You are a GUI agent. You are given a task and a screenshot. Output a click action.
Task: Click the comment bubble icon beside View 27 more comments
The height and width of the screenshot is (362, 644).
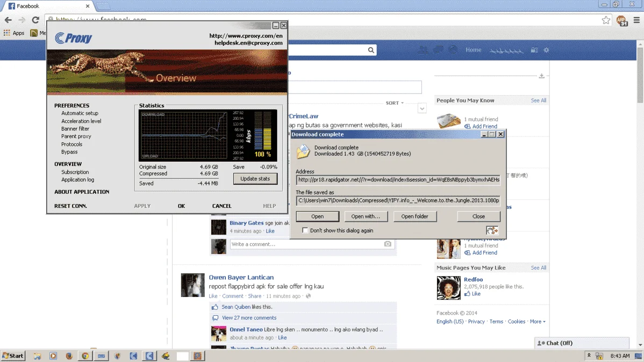tap(215, 317)
